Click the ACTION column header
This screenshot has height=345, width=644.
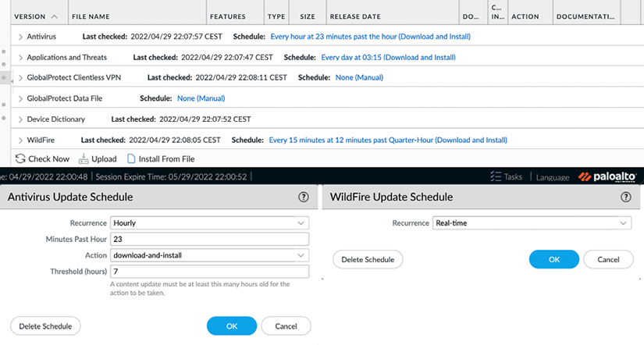coord(525,17)
